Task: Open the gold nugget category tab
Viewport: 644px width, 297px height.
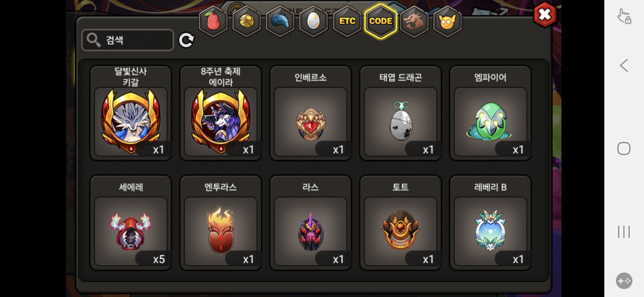Action: pyautogui.click(x=246, y=21)
